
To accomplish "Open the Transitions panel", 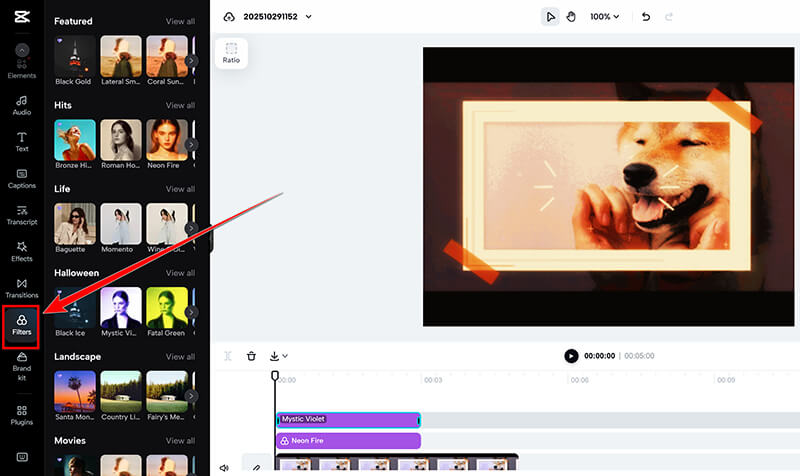I will (21, 288).
